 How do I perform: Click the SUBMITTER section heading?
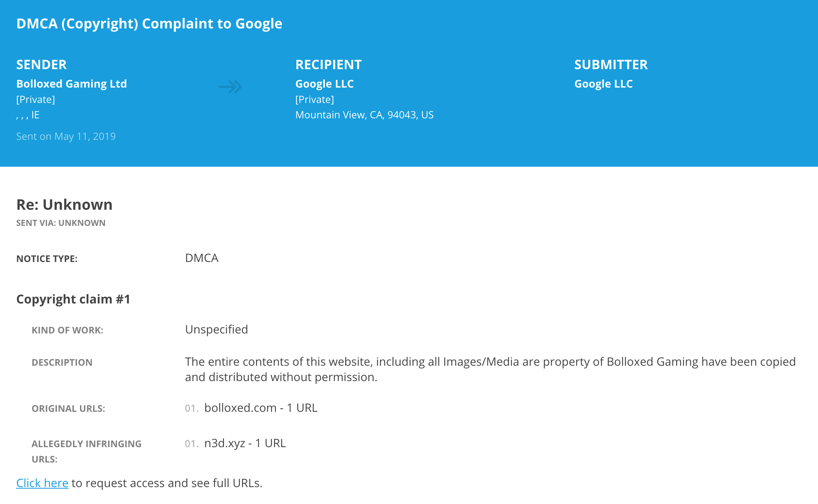(x=611, y=65)
